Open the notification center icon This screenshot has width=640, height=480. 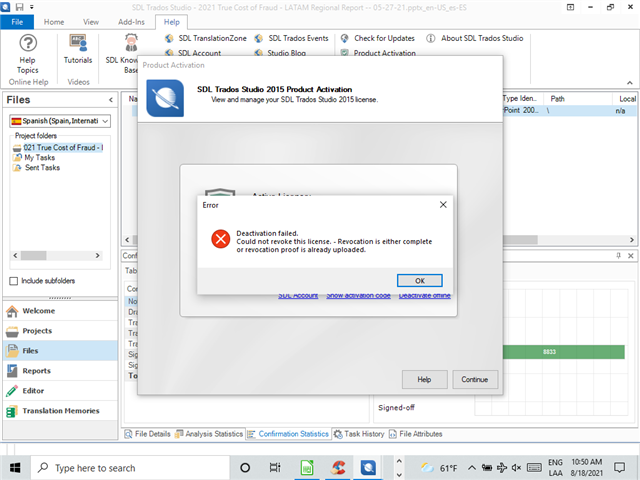(x=619, y=468)
